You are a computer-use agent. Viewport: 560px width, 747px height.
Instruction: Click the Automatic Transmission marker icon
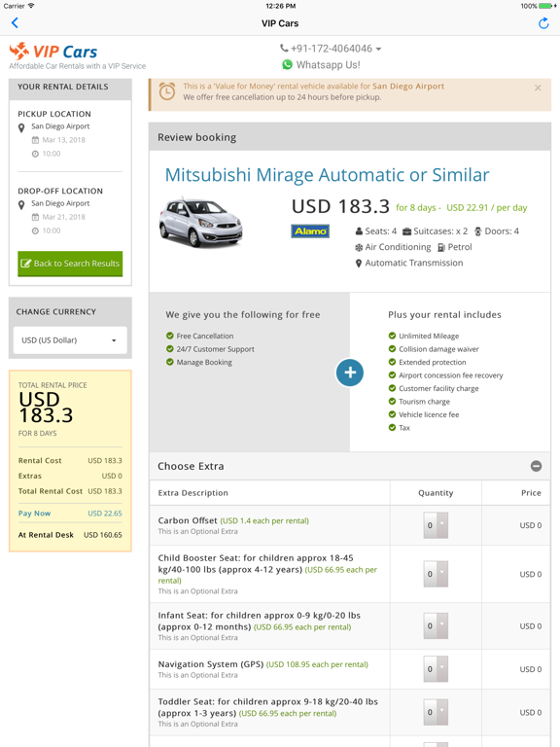click(359, 264)
